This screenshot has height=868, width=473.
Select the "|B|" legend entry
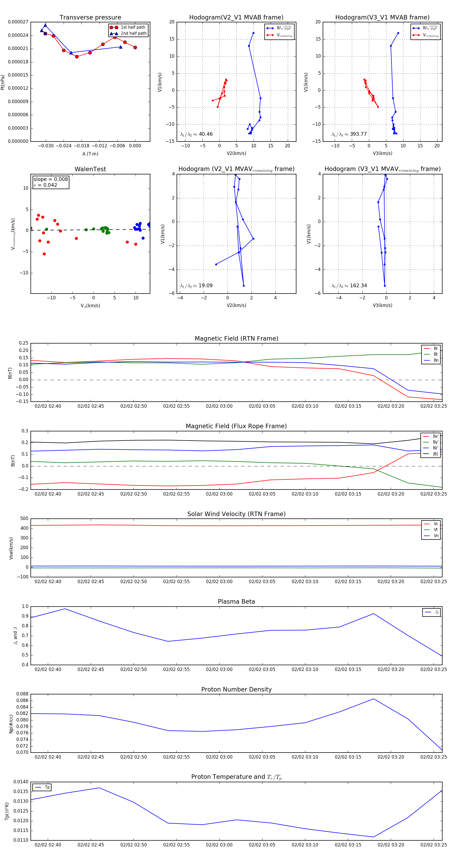[x=431, y=454]
